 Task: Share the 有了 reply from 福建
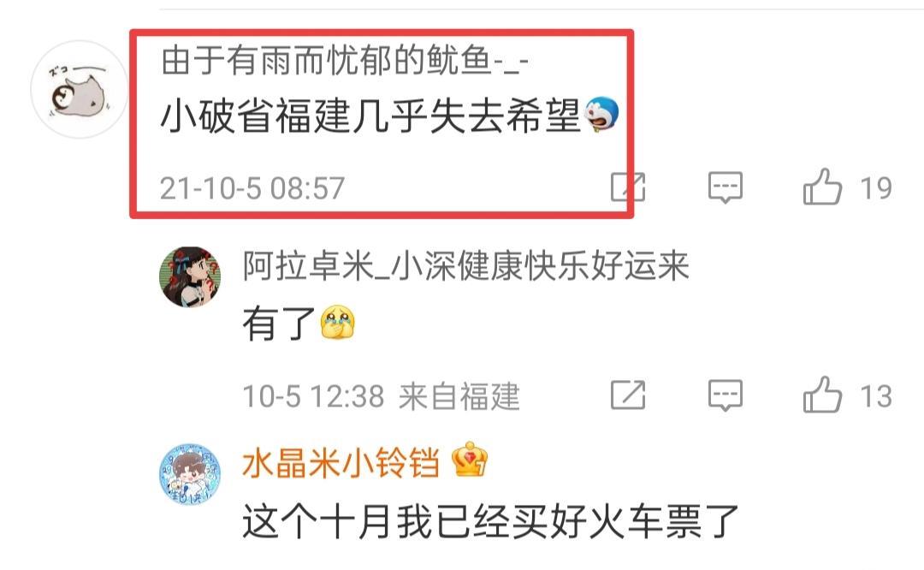628,395
